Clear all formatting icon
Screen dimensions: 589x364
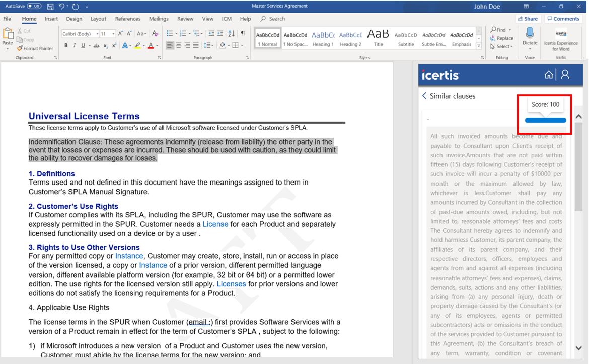(x=155, y=33)
